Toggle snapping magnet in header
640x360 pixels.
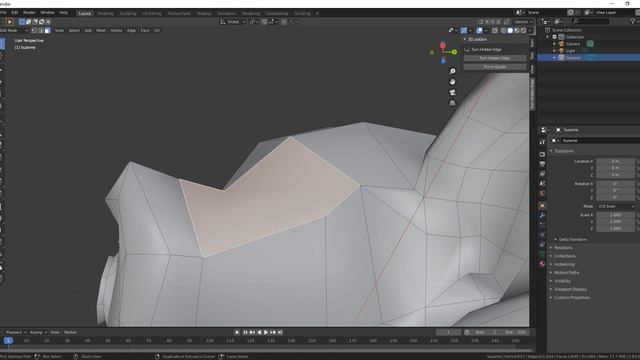click(x=264, y=22)
